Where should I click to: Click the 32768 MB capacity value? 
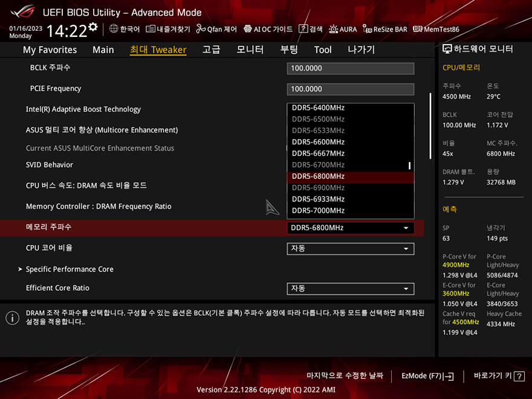[501, 183]
